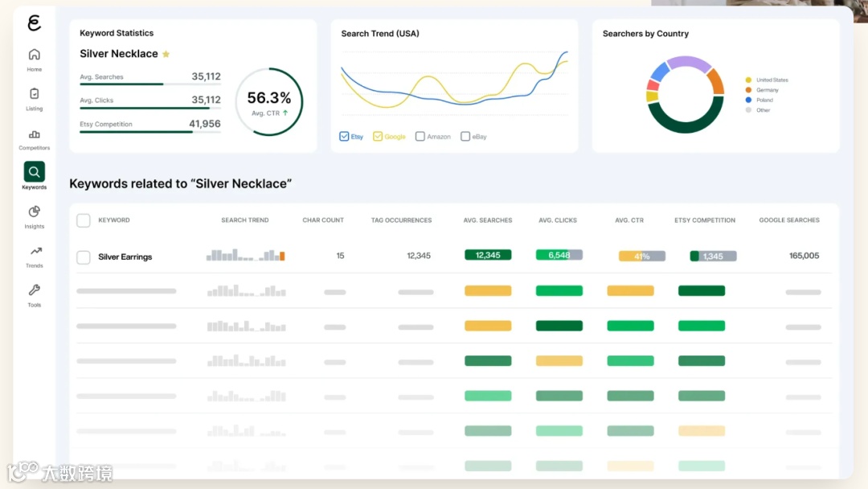Select the Keywords search icon
This screenshot has height=489, width=868.
(35, 171)
